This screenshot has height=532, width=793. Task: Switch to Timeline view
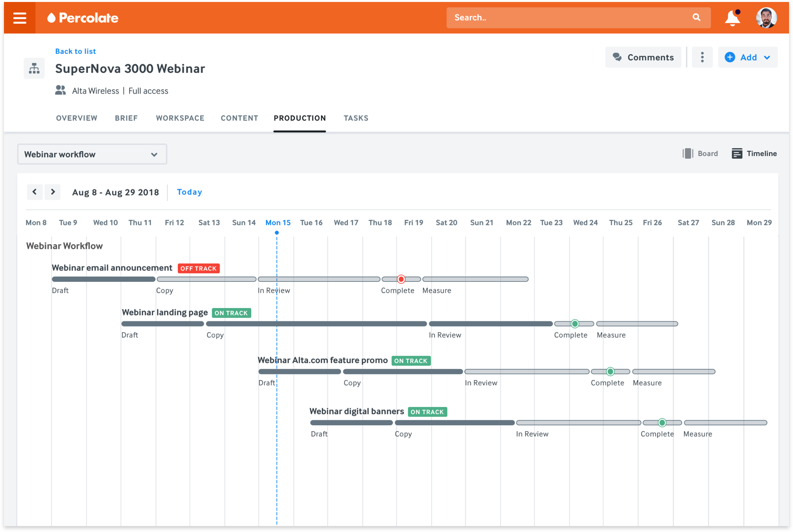[x=754, y=153]
